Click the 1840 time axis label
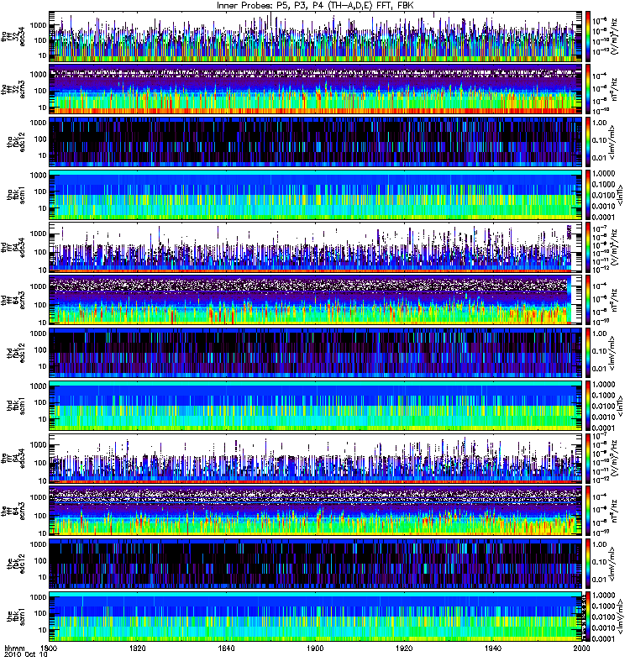The height and width of the screenshot is (672, 630). [x=226, y=648]
